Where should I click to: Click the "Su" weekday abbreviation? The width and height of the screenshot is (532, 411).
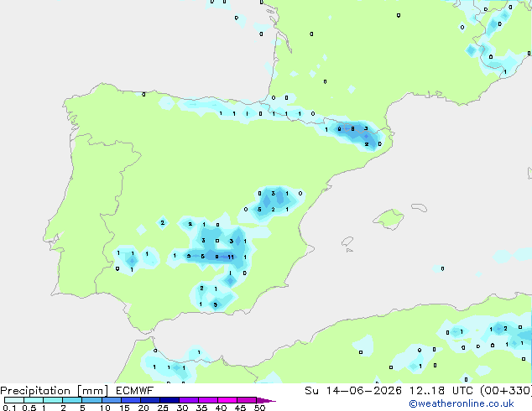point(312,391)
